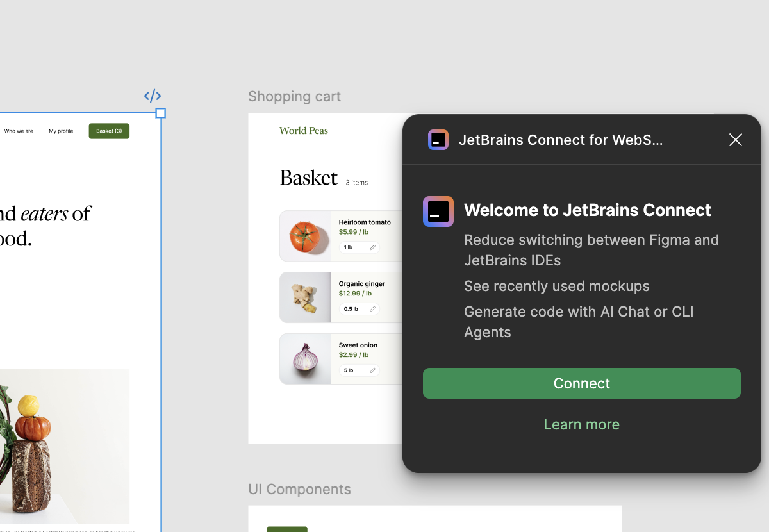This screenshot has width=769, height=532.
Task: Click the Connect button
Action: [581, 383]
